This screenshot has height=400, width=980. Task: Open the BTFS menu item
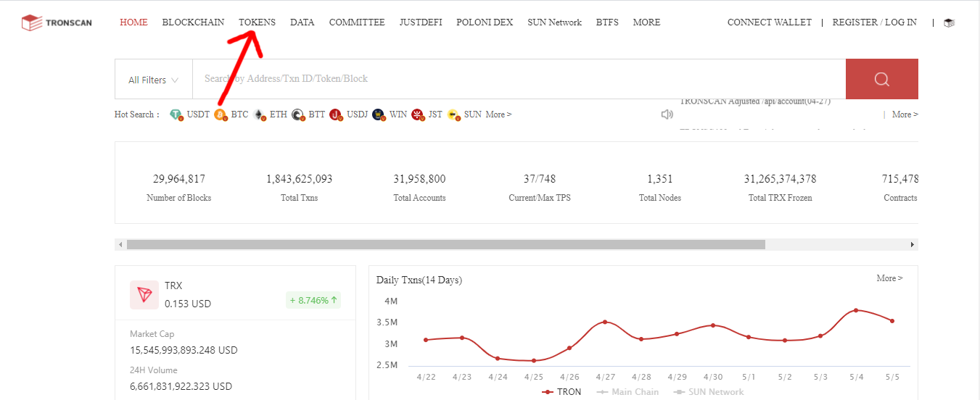click(x=607, y=22)
